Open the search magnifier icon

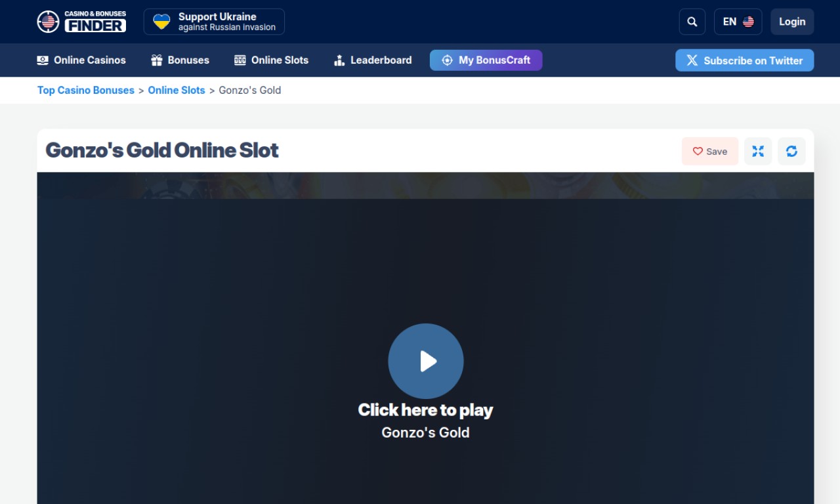(x=692, y=22)
